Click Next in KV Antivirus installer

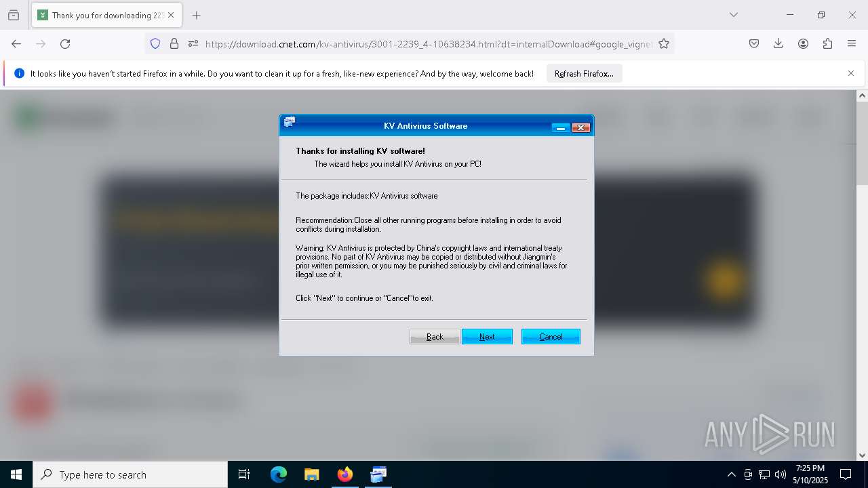[487, 337]
